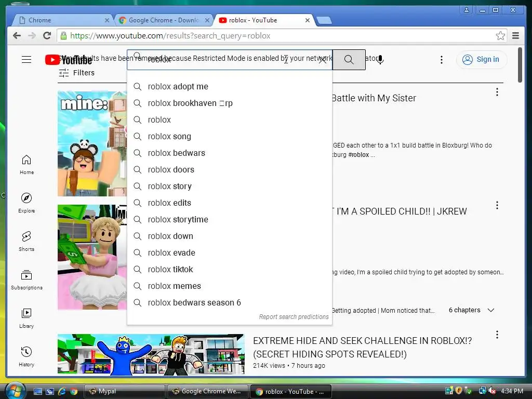Screen dimensions: 532x399
Task: Choose suggestion roblox brookhaven rp
Action: click(229, 103)
